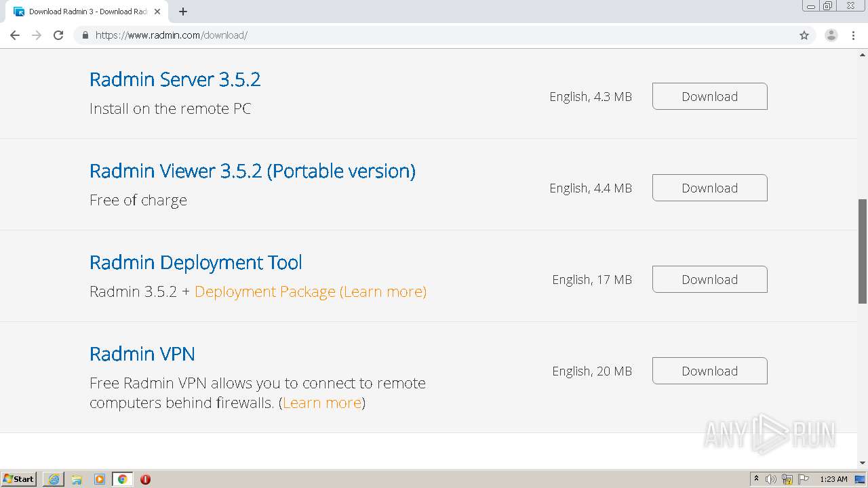868x488 pixels.
Task: Click the Show desktop tray button
Action: click(861, 479)
